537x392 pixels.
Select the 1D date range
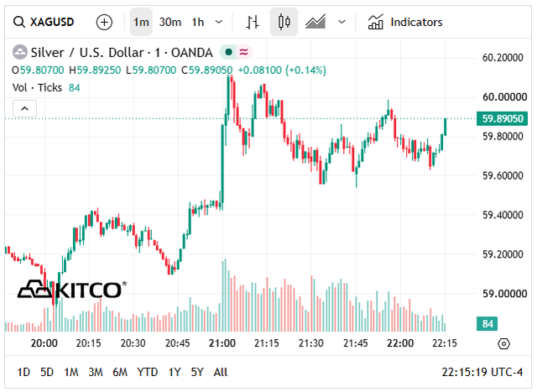point(23,372)
